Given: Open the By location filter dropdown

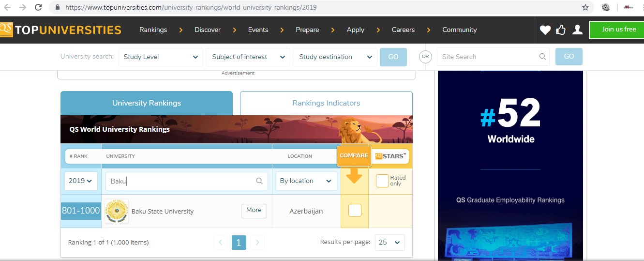Looking at the screenshot, I should click(x=306, y=181).
